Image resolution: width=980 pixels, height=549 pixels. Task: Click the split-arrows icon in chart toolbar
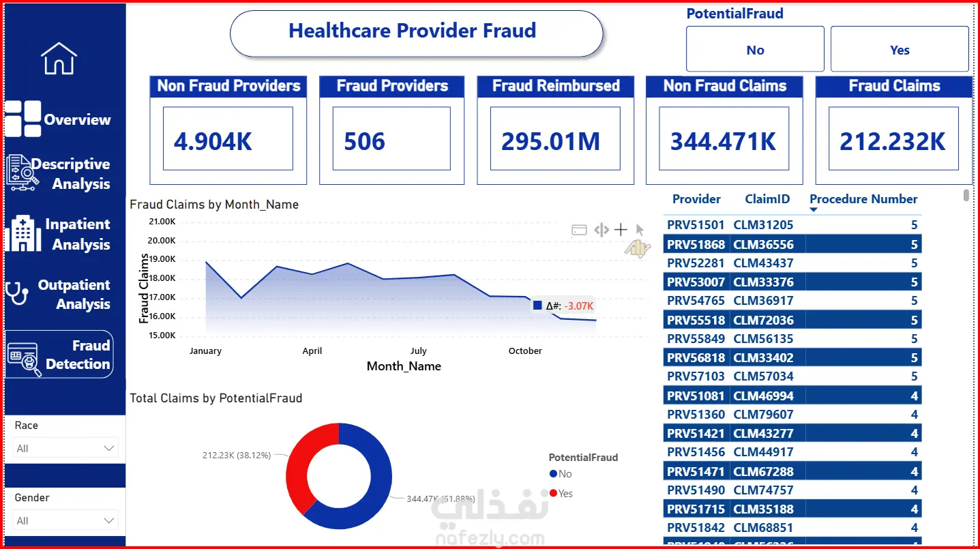(x=601, y=230)
